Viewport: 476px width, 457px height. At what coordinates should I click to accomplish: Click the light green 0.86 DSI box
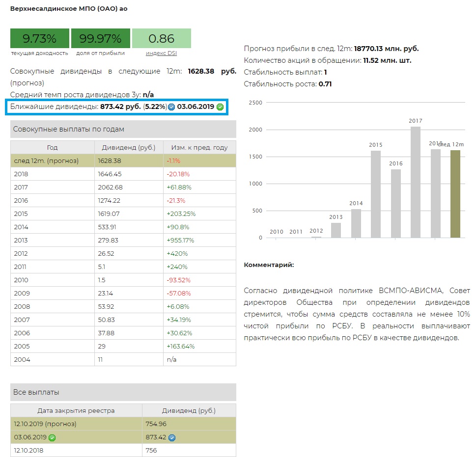(x=161, y=38)
